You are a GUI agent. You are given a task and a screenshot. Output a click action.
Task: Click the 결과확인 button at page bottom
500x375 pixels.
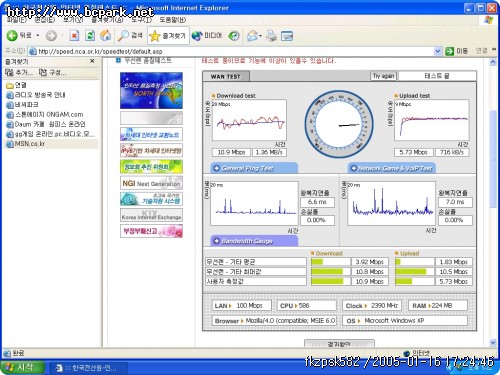click(339, 344)
